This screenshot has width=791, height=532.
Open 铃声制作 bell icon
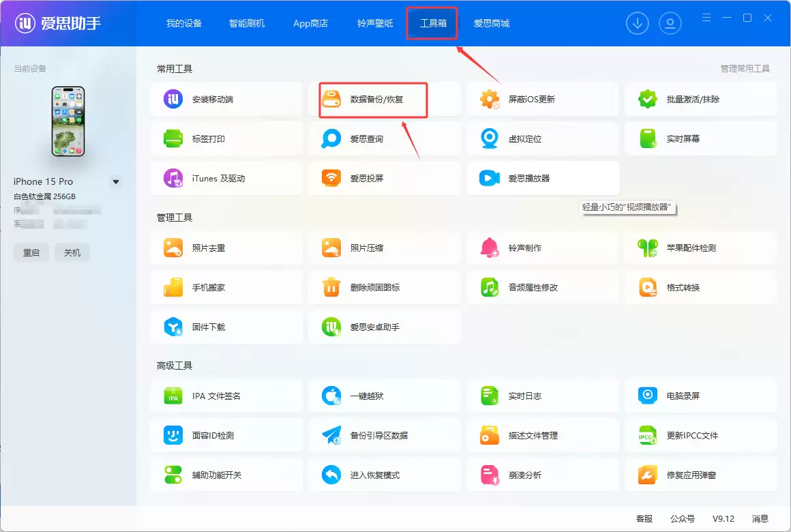click(490, 248)
